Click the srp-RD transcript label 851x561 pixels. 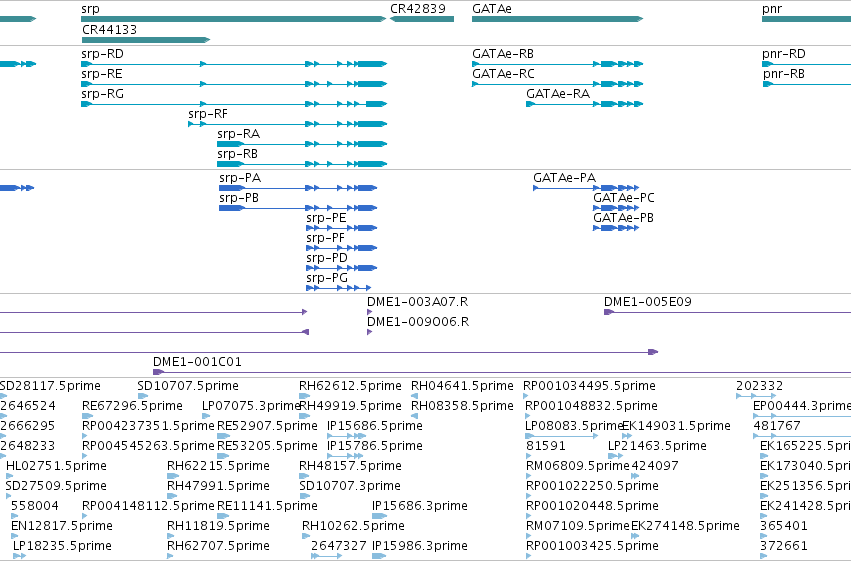click(x=102, y=54)
